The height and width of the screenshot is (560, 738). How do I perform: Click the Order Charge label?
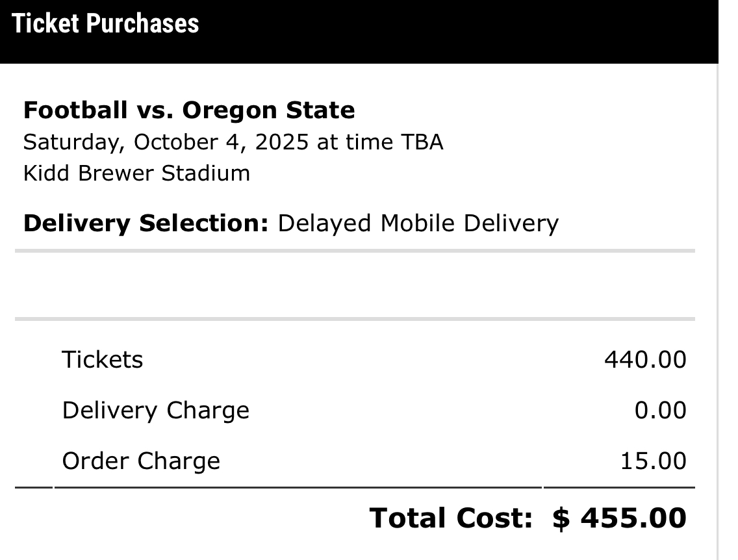(x=141, y=461)
